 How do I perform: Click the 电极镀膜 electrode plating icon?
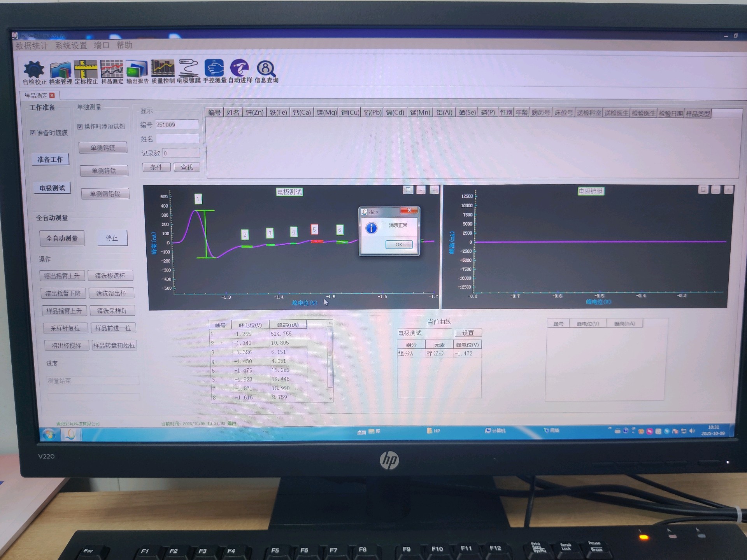[x=189, y=68]
